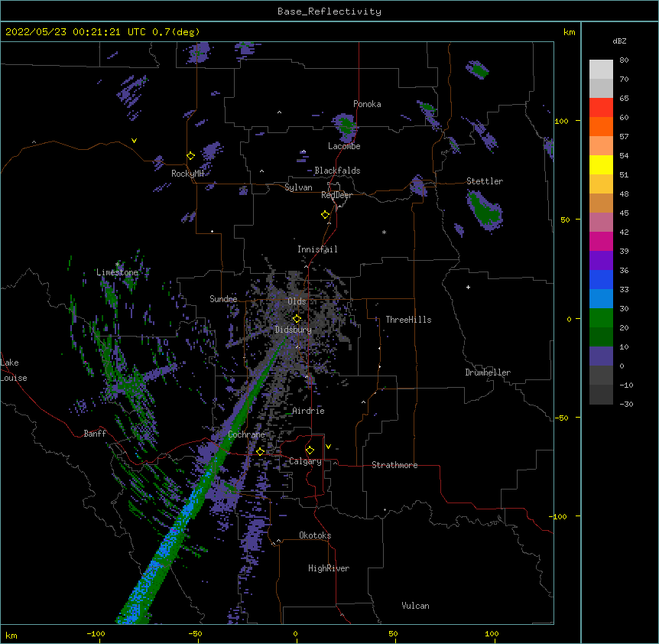Click the km label at top right

tap(569, 32)
